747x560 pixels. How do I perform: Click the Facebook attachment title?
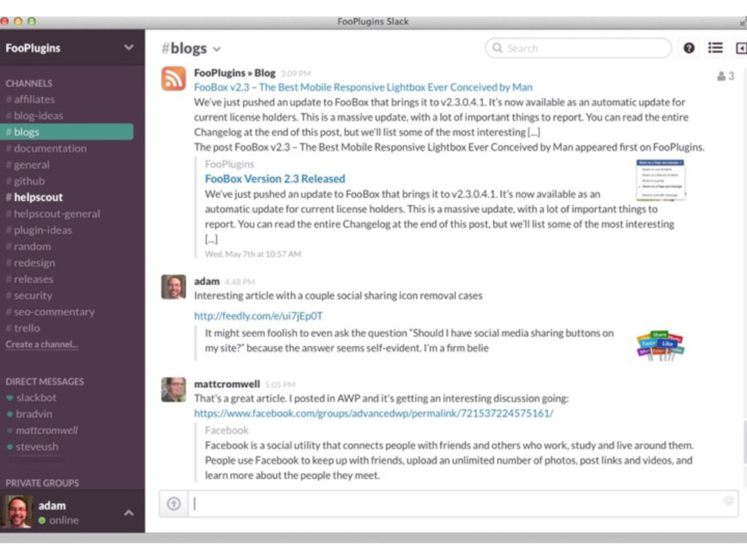tap(227, 430)
